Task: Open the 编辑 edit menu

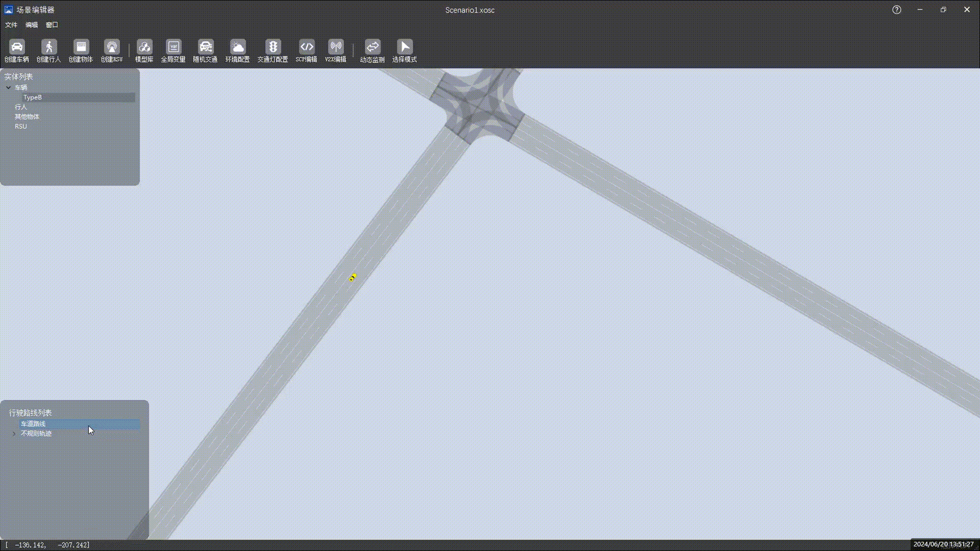Action: (x=32, y=25)
